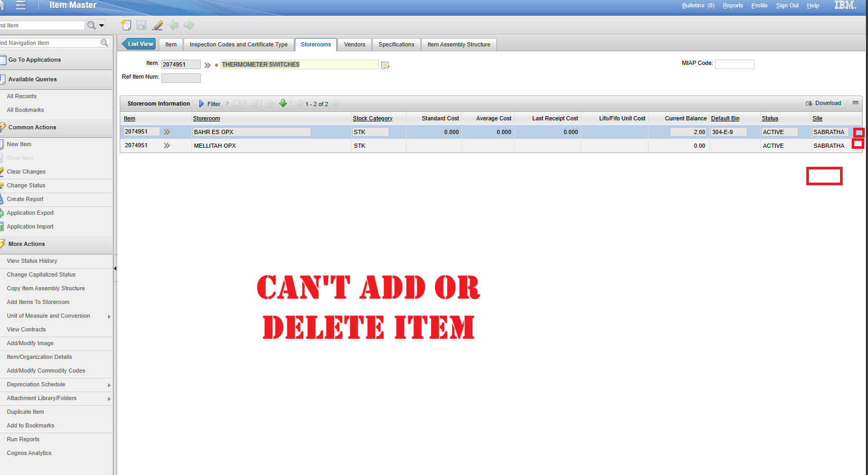Switch to the Vendors tab
Image resolution: width=868 pixels, height=475 pixels.
[354, 44]
